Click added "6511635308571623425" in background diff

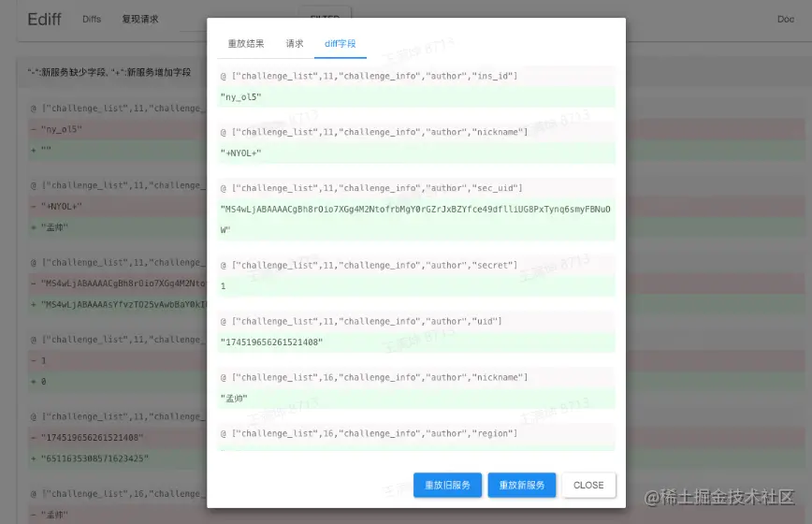pos(117,458)
